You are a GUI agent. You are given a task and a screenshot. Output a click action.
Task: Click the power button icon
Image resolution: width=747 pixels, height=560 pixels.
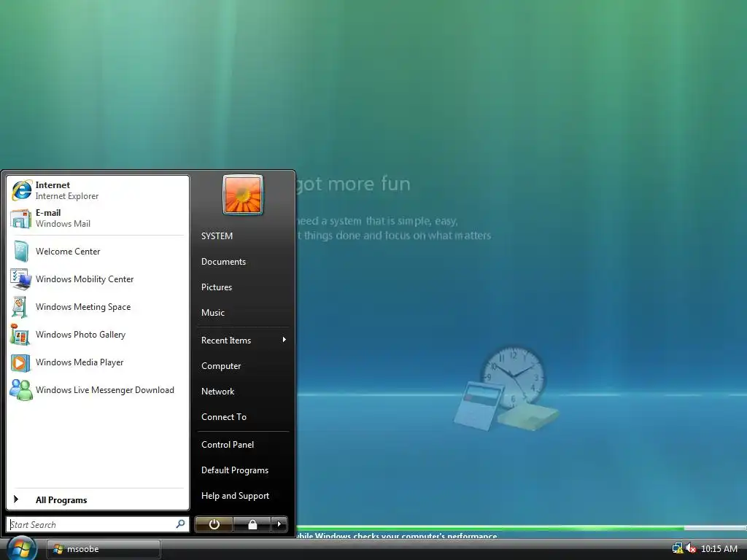point(214,524)
